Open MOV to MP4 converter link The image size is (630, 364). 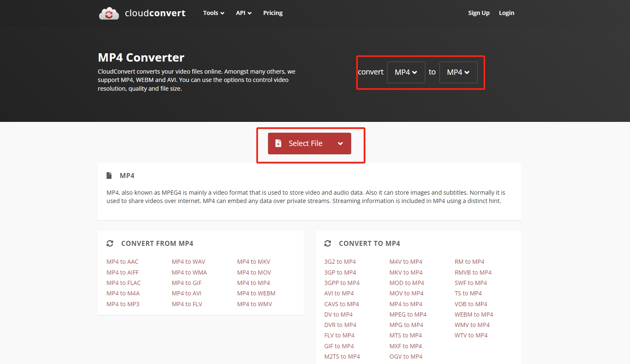pyautogui.click(x=407, y=293)
